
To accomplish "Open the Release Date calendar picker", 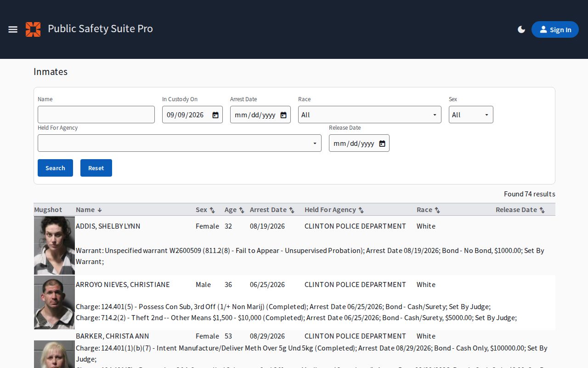I will pyautogui.click(x=382, y=144).
